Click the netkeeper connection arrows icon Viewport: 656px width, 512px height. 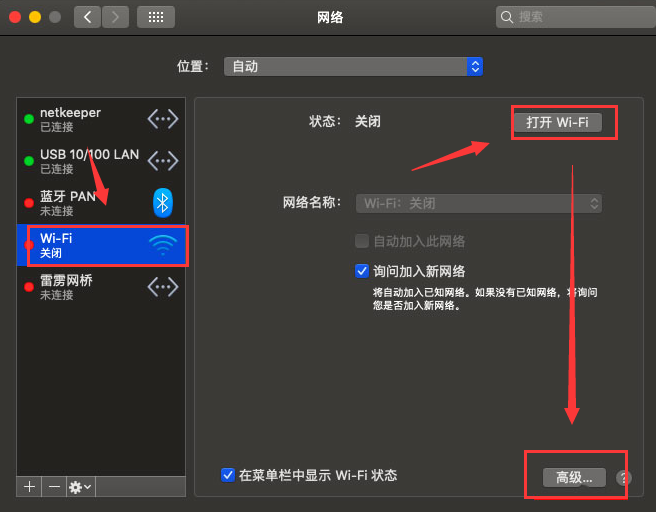pos(162,119)
